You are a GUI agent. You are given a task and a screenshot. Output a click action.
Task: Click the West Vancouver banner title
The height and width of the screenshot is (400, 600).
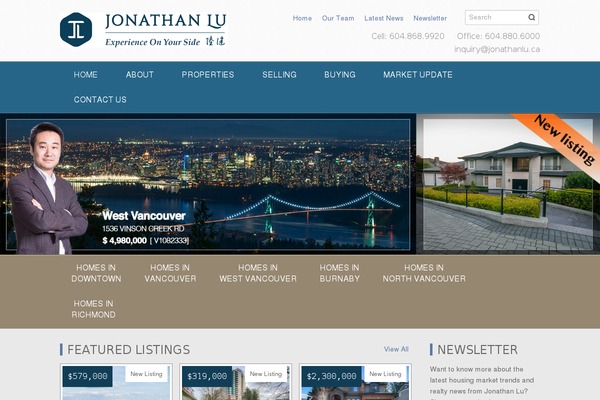pyautogui.click(x=144, y=216)
